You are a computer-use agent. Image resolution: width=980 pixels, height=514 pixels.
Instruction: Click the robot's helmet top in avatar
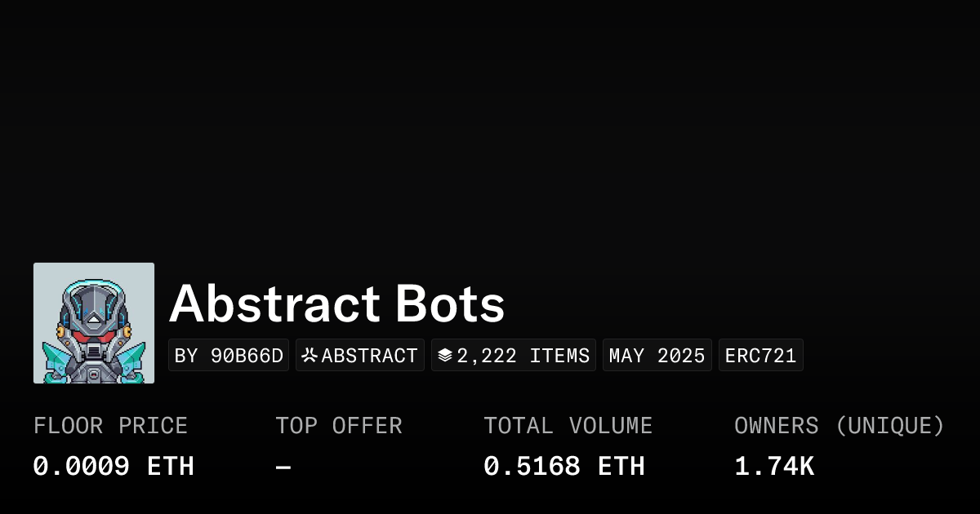click(94, 286)
